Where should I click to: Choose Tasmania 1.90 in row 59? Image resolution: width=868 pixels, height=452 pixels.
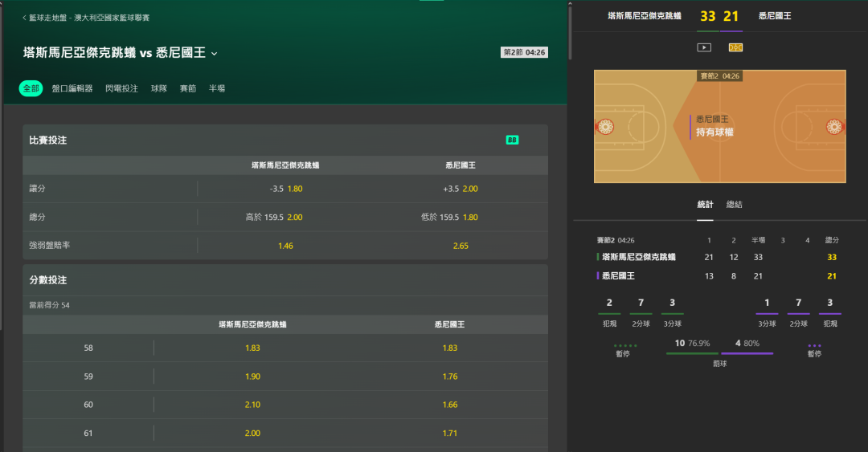coord(252,377)
